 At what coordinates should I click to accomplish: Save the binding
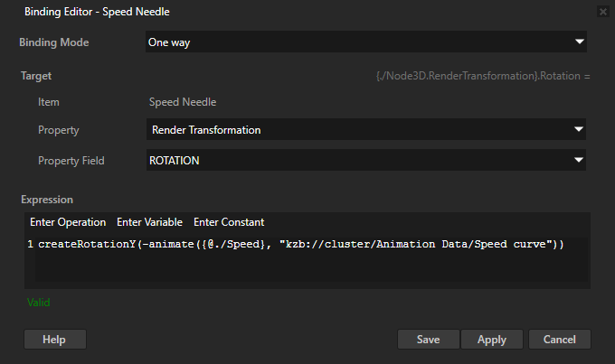428,340
